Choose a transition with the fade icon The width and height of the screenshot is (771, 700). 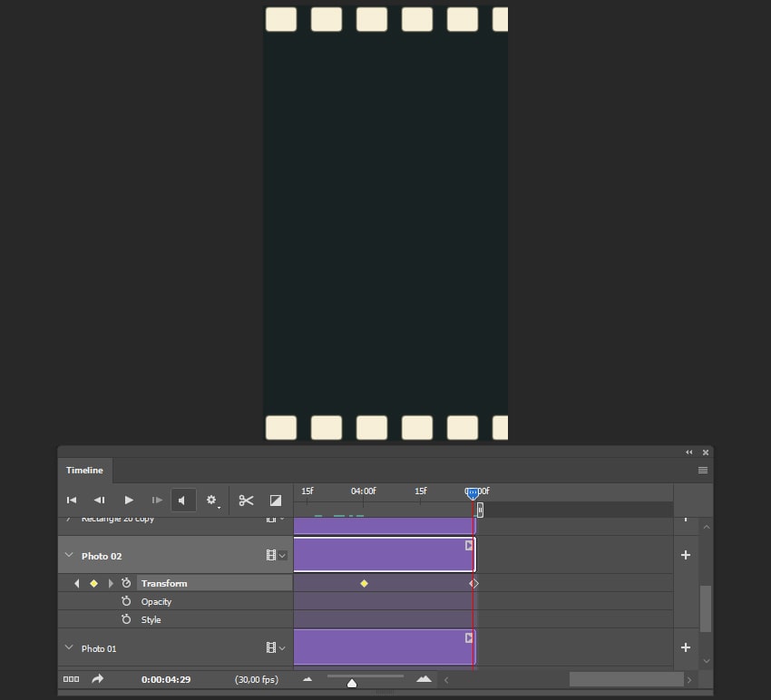pos(276,501)
